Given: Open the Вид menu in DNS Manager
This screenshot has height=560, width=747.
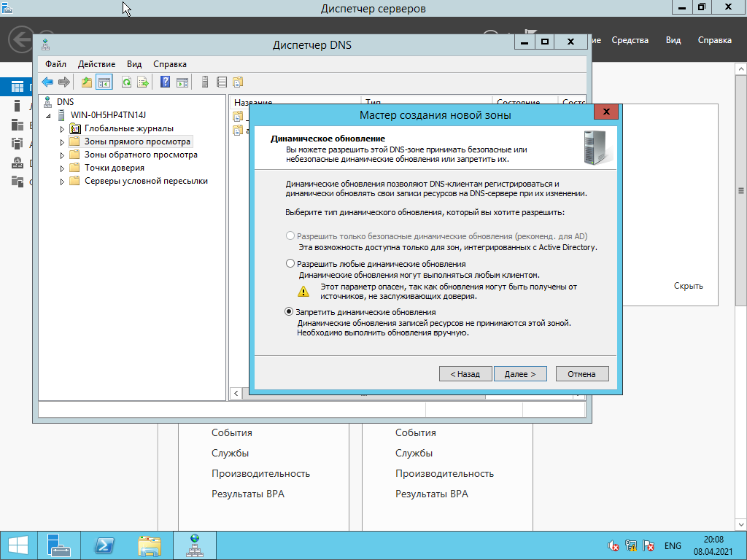Looking at the screenshot, I should tap(134, 64).
